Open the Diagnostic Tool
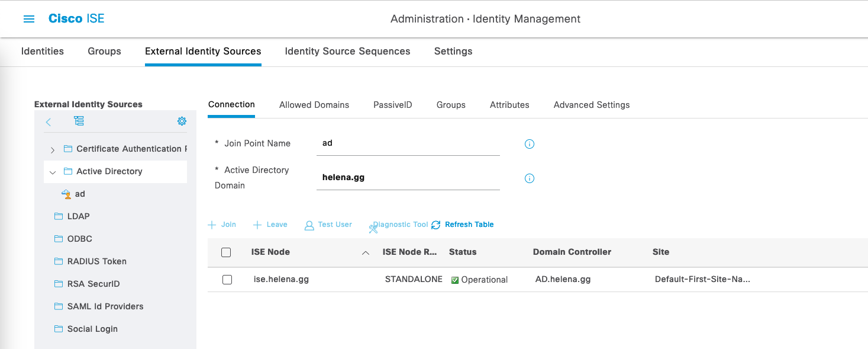The width and height of the screenshot is (868, 349). tap(399, 225)
